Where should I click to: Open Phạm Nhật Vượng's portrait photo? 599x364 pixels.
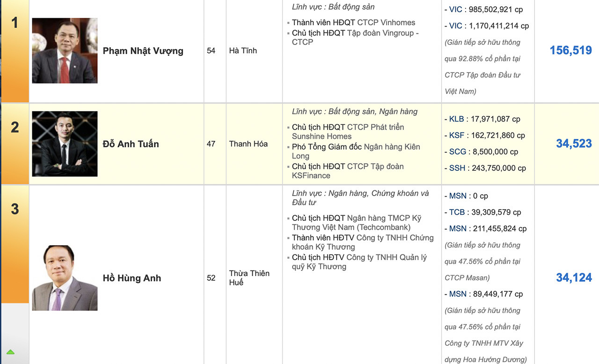(65, 51)
